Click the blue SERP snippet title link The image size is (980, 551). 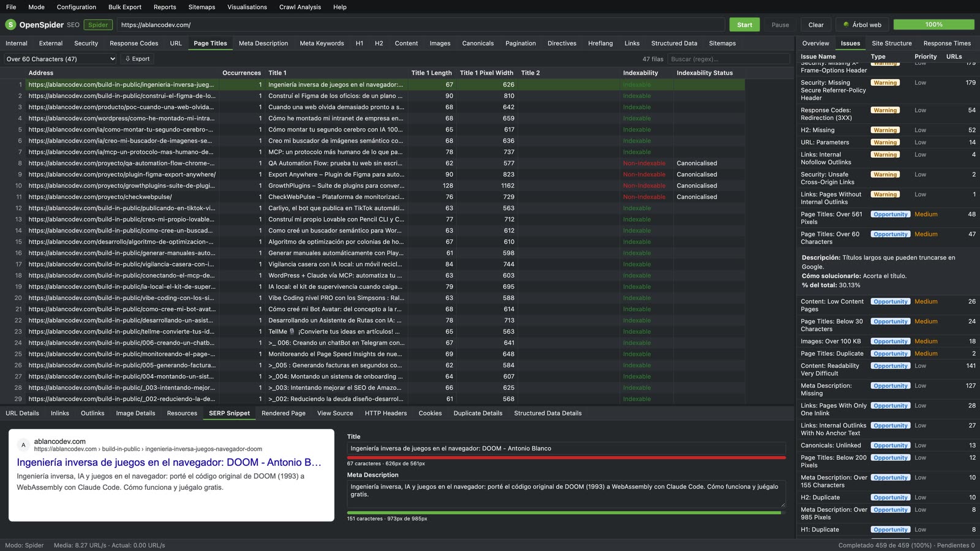click(x=169, y=462)
